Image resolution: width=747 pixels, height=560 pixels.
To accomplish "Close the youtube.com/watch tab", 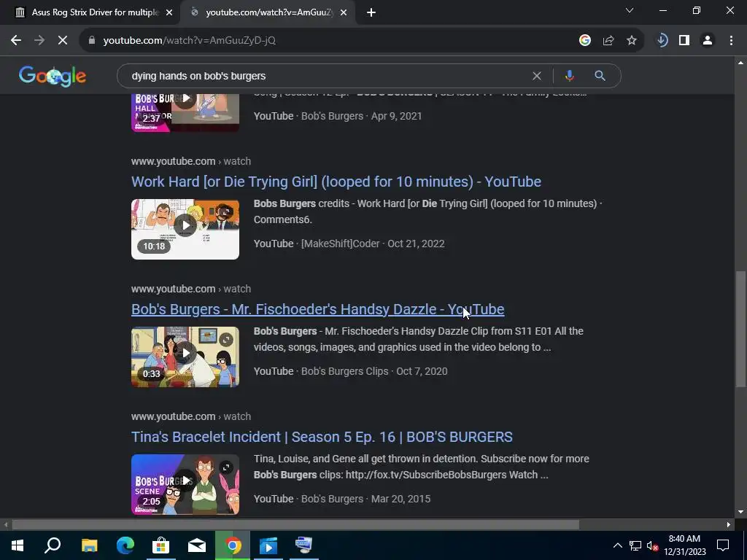I will point(344,13).
